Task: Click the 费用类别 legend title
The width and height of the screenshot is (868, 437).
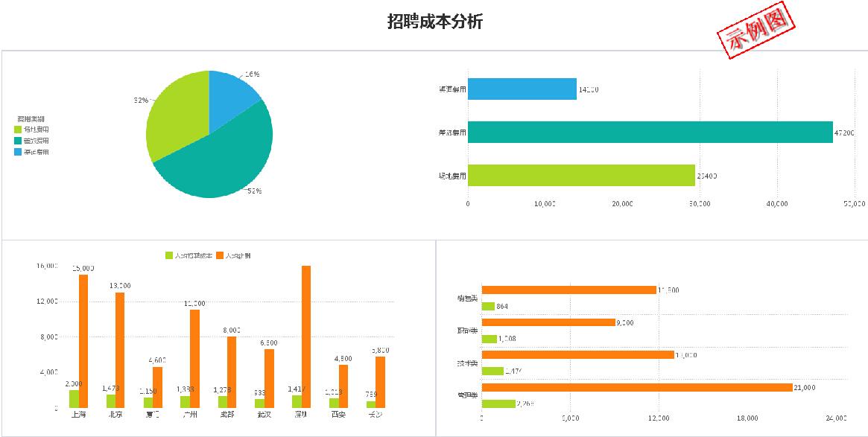Action: (x=31, y=118)
